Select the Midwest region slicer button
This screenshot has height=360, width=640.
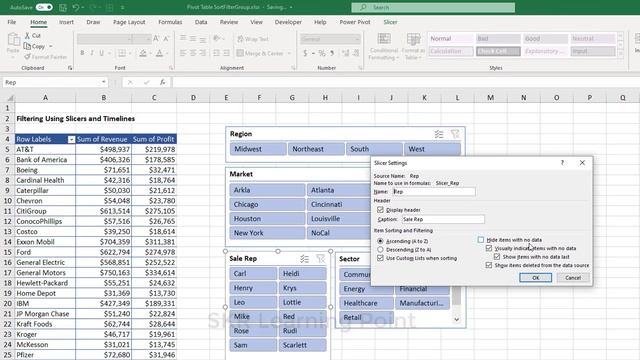258,149
